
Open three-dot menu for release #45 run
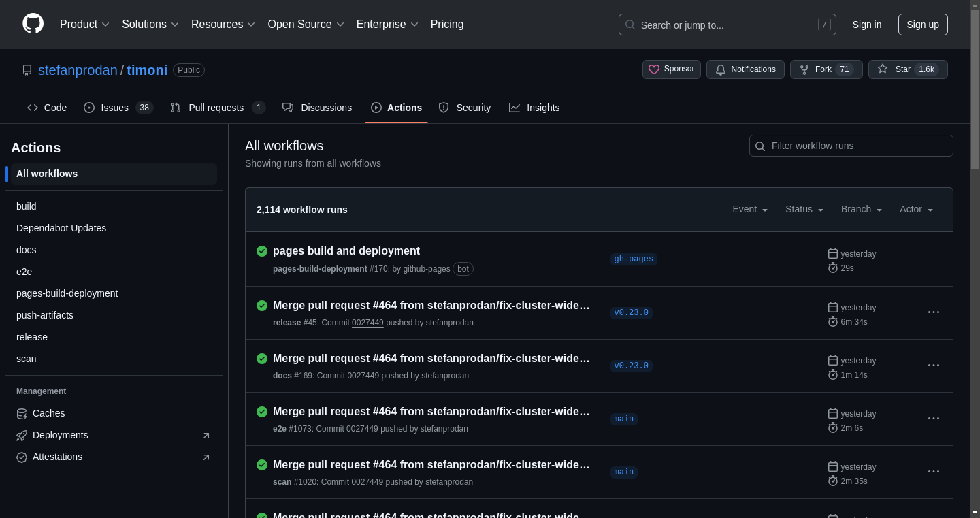[934, 312]
